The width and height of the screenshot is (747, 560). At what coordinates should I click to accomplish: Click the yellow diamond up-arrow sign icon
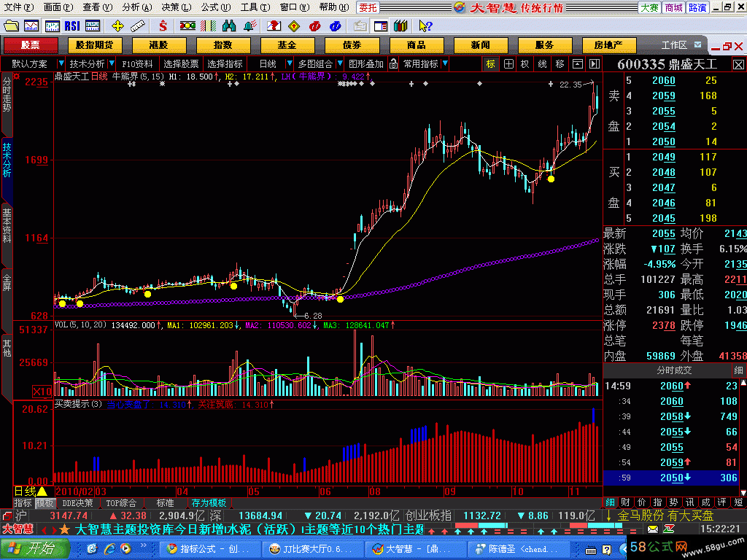294,26
